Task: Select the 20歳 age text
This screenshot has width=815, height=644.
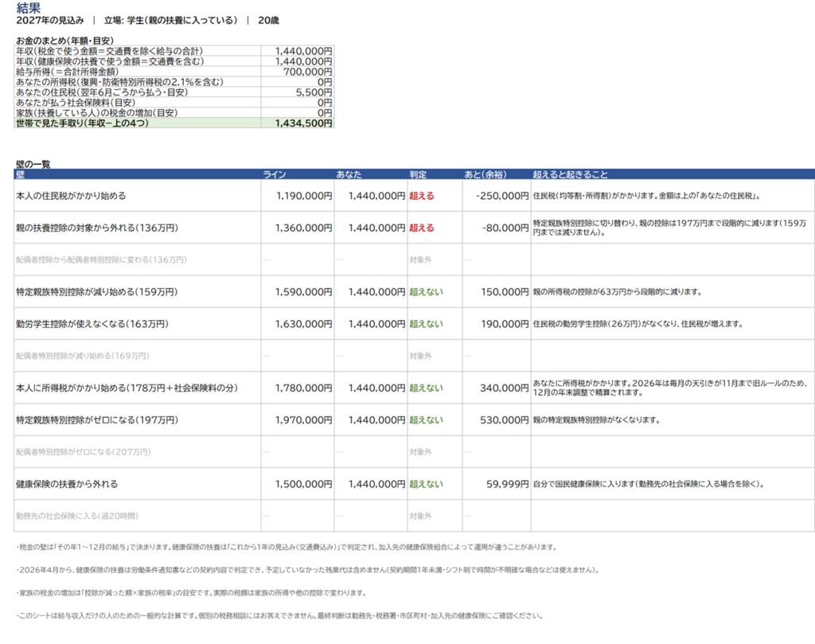Action: (x=269, y=20)
